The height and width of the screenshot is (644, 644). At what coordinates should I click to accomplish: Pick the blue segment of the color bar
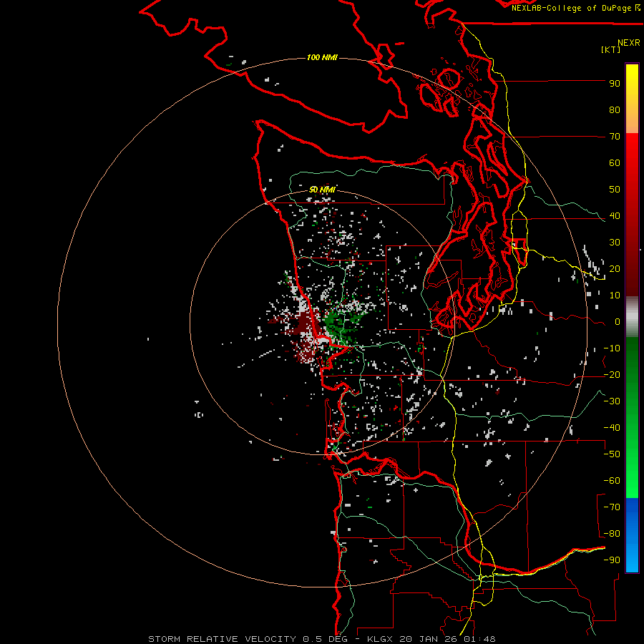632,535
